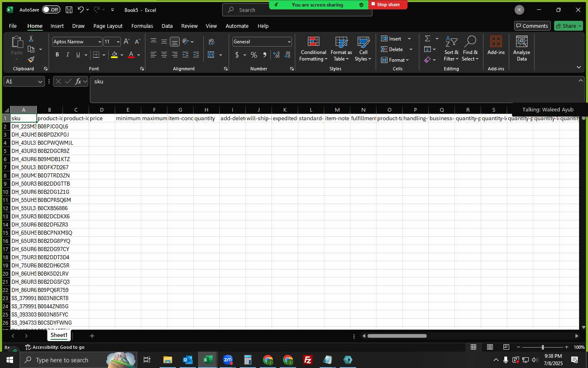Open the General number format dropdown

(x=289, y=42)
